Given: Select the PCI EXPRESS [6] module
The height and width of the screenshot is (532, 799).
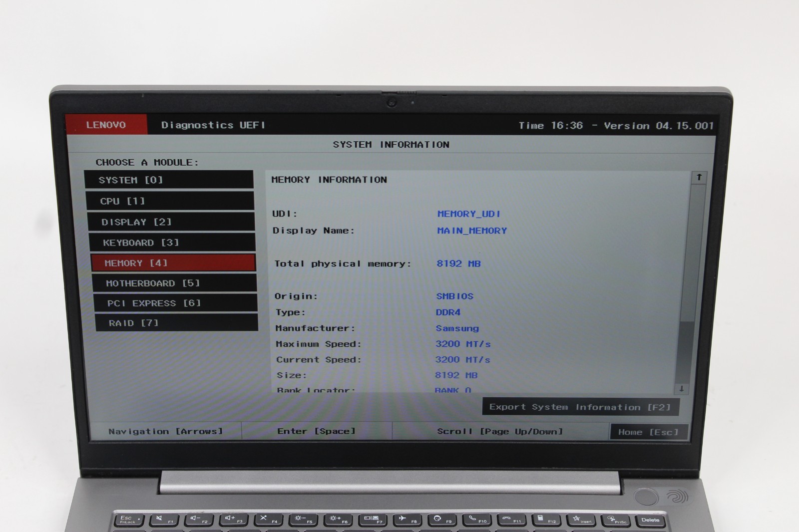Looking at the screenshot, I should pyautogui.click(x=175, y=303).
